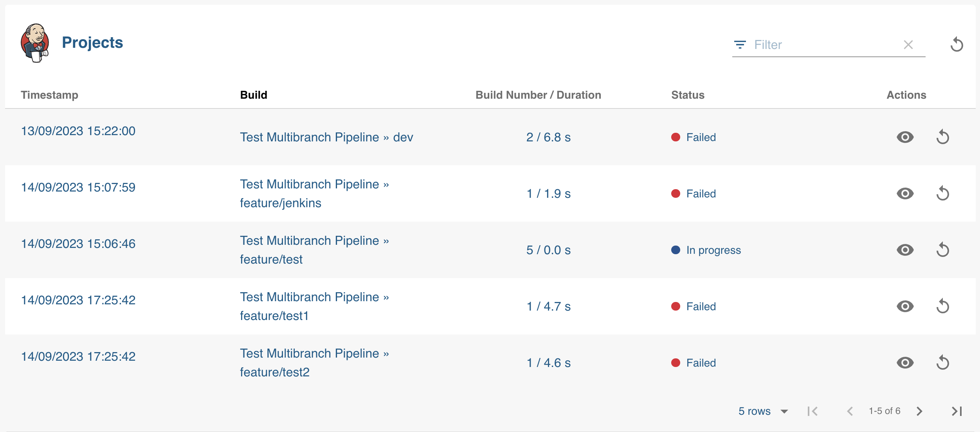Click the filter lines icon

point(740,45)
